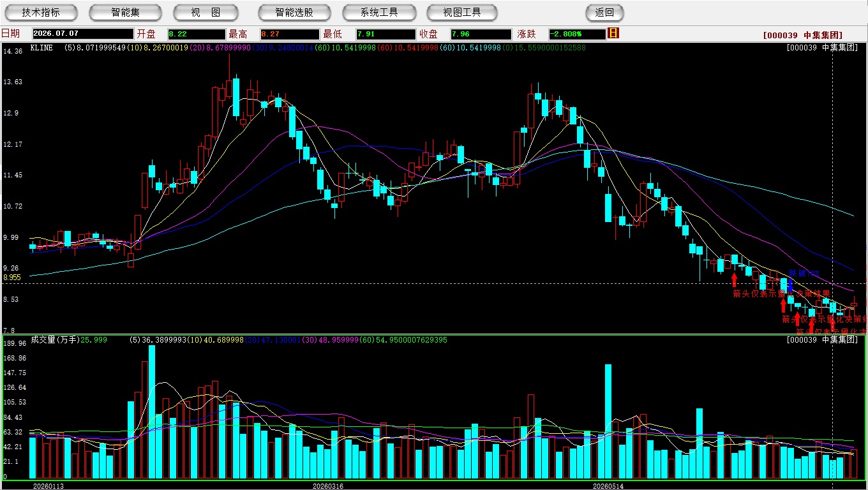868x490 pixels.
Task: Click the 20260514 date axis label
Action: [x=608, y=486]
